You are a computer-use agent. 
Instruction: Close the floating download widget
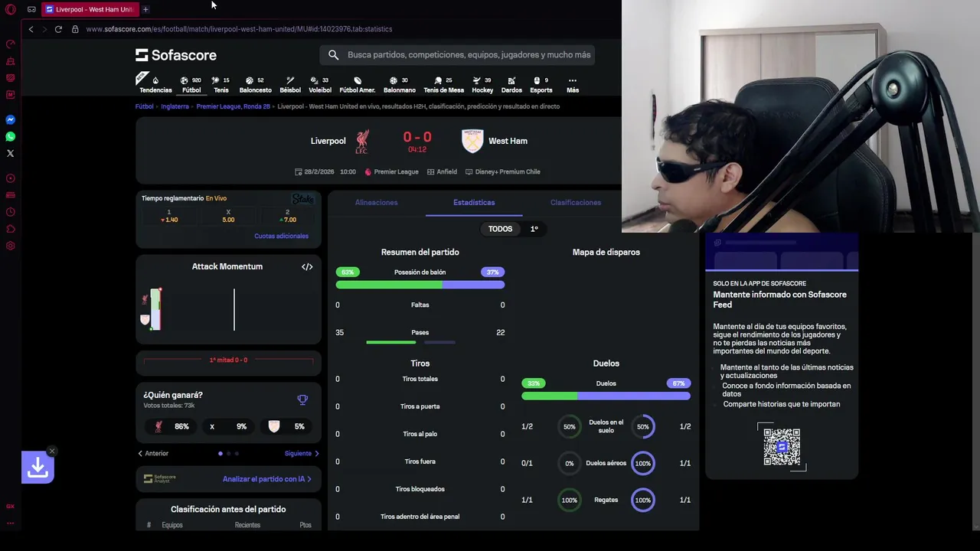(x=51, y=451)
